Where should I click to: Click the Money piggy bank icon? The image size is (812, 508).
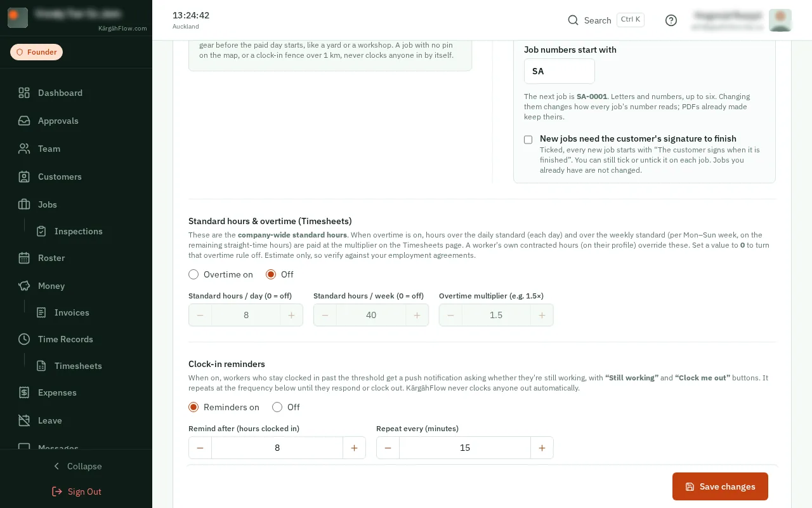pyautogui.click(x=24, y=286)
